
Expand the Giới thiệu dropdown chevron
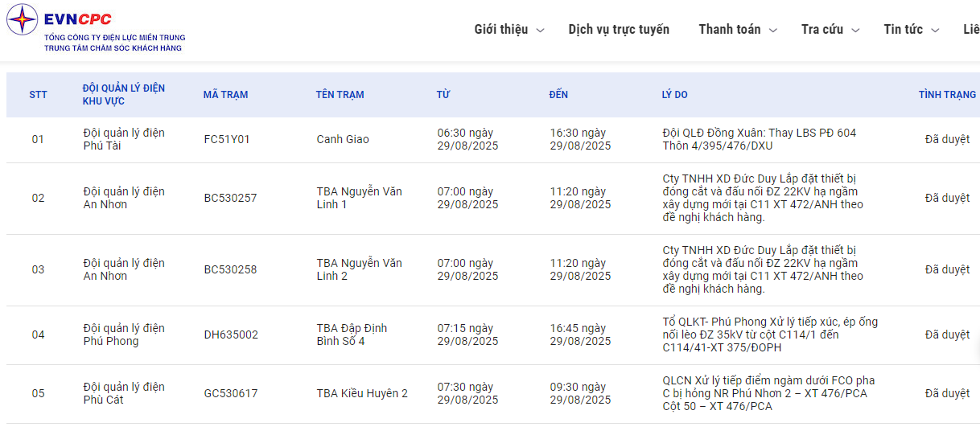point(540,31)
